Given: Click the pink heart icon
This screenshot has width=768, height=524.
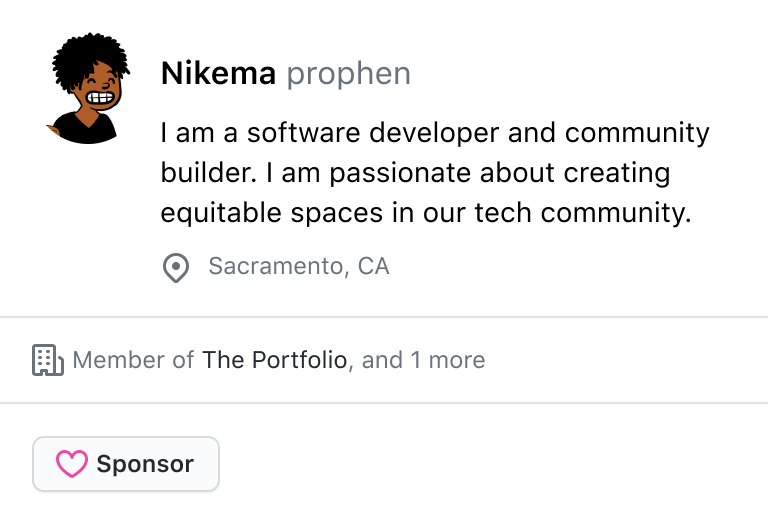Looking at the screenshot, I should [71, 464].
